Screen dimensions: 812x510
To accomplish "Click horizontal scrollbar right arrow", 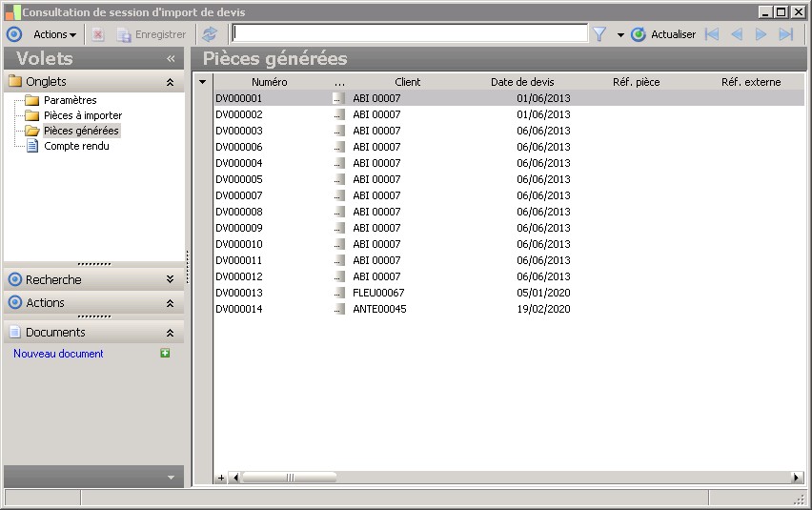I will coord(797,478).
